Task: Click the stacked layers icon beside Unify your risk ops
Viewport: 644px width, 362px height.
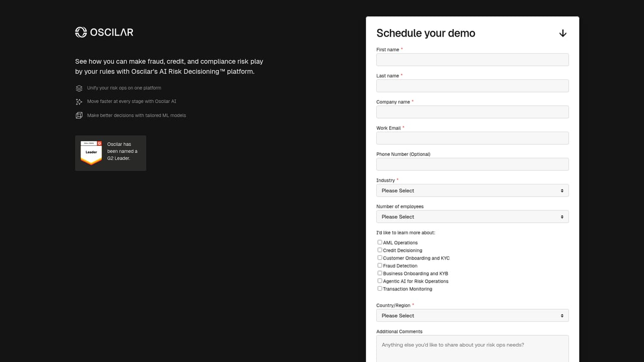Action: point(79,88)
